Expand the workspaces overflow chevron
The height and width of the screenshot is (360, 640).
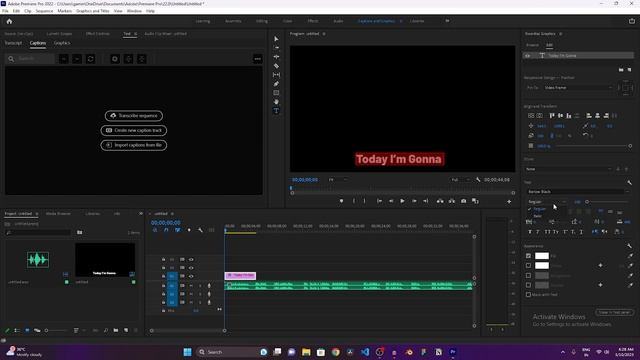[447, 21]
